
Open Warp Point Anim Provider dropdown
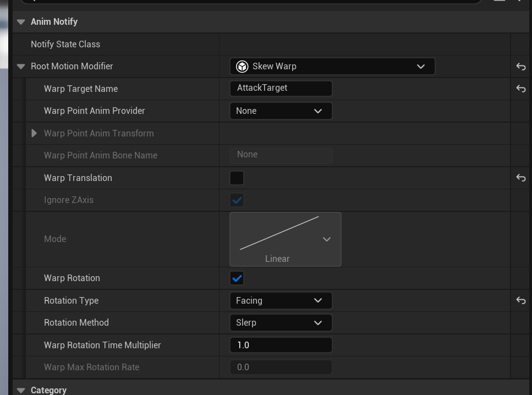click(x=281, y=111)
